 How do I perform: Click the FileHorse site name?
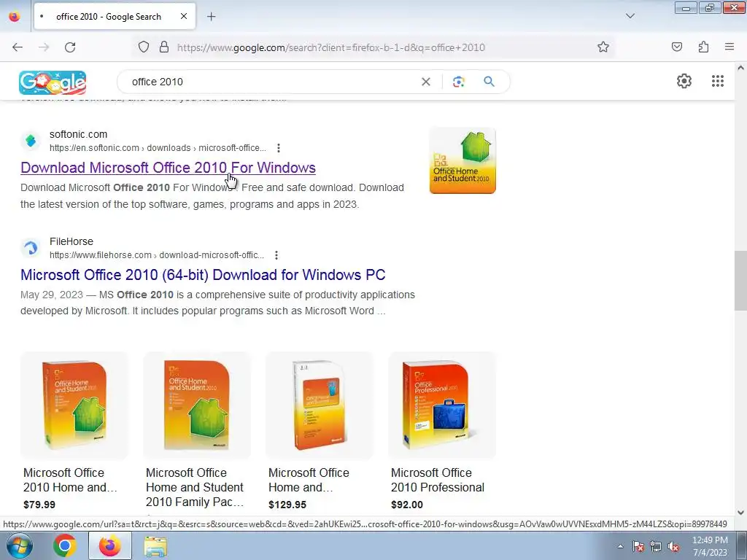coord(71,241)
